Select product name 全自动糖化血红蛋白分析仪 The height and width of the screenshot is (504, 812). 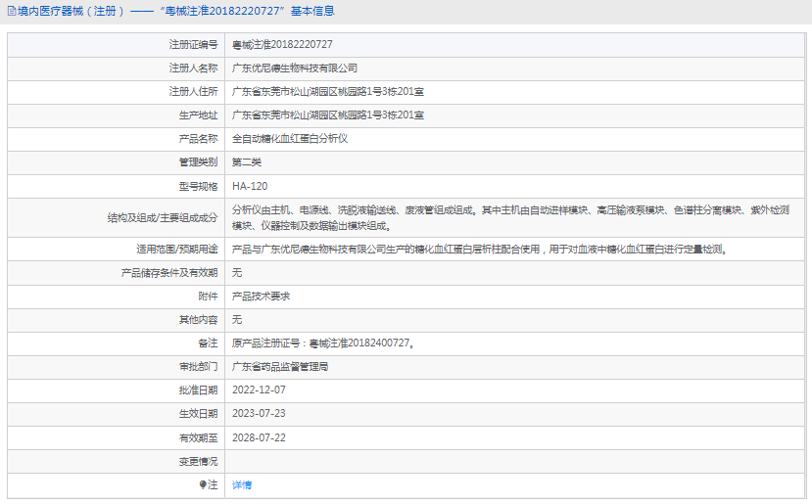[290, 139]
